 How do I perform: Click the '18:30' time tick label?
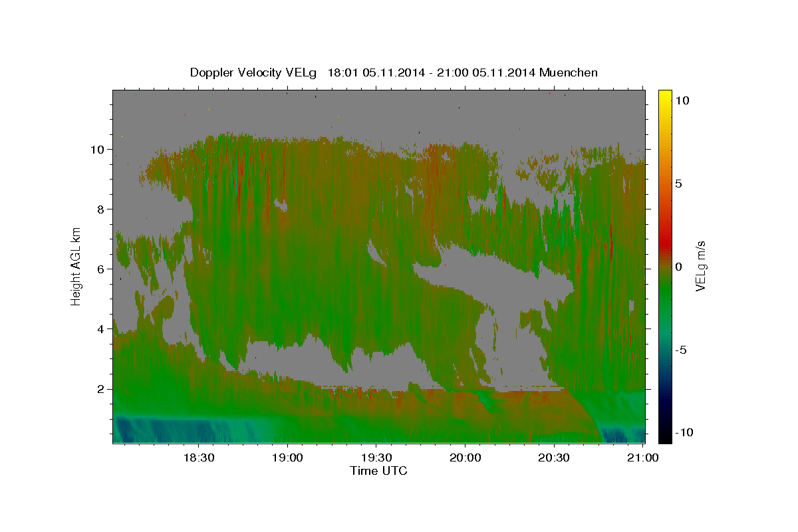pyautogui.click(x=198, y=458)
